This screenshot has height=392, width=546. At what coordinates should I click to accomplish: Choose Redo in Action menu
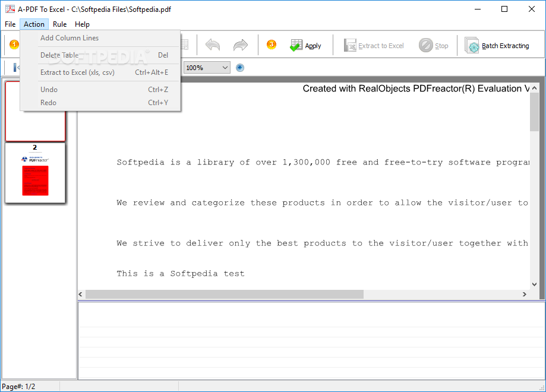pyautogui.click(x=100, y=103)
